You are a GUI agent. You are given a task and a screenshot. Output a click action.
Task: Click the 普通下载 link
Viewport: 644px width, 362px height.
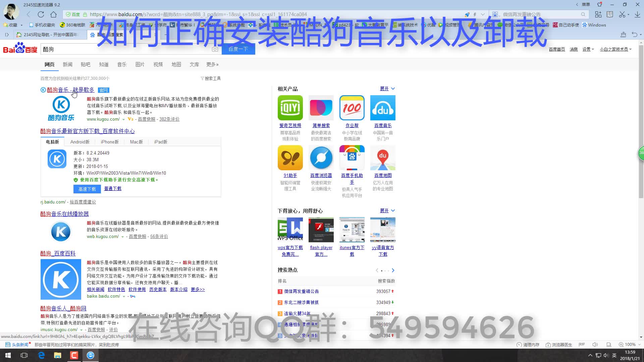tap(113, 189)
